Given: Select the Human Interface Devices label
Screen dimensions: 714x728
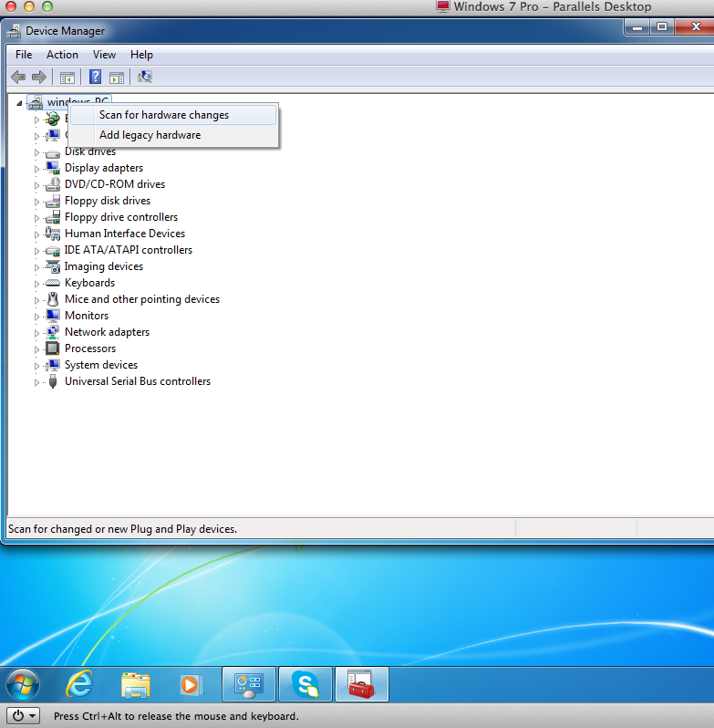Looking at the screenshot, I should click(x=125, y=233).
